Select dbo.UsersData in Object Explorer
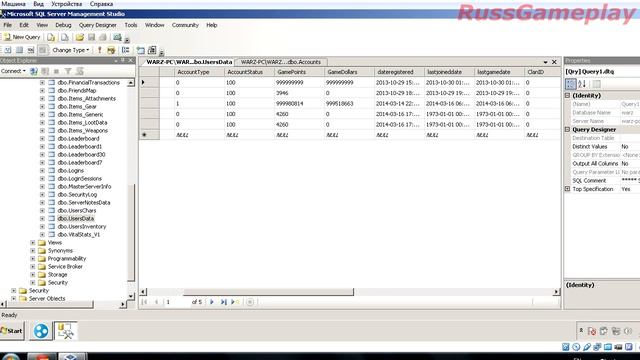The width and height of the screenshot is (640, 360). point(76,218)
